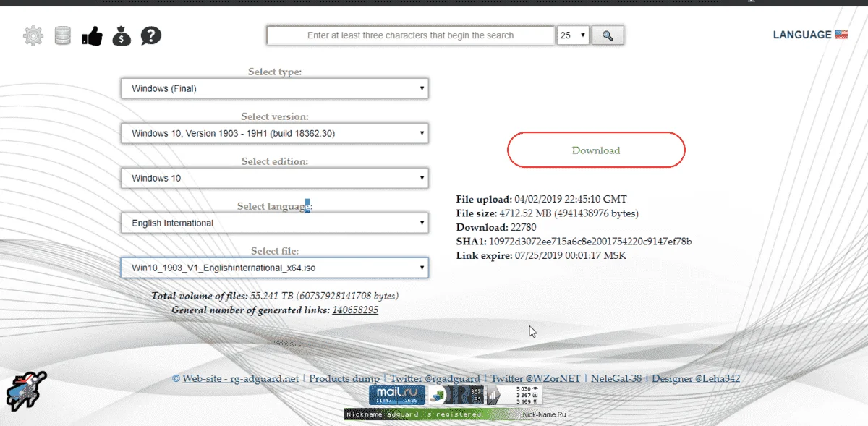Click inside the search input field
868x426 pixels.
tap(410, 35)
